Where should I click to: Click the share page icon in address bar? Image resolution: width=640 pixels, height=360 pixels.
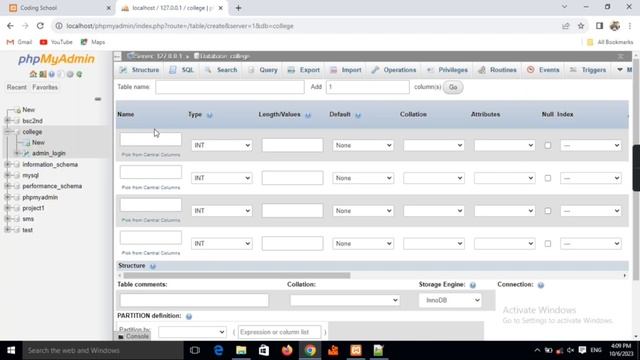tap(565, 26)
